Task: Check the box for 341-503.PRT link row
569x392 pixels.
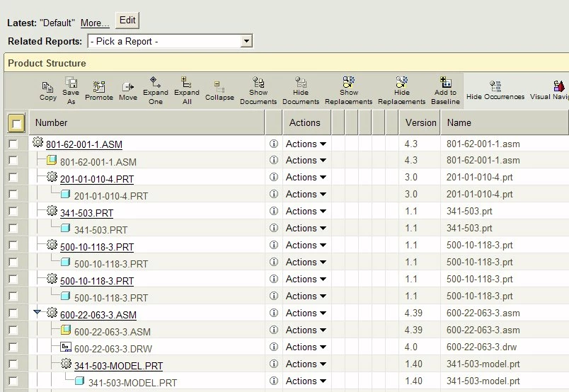Action: click(x=13, y=211)
